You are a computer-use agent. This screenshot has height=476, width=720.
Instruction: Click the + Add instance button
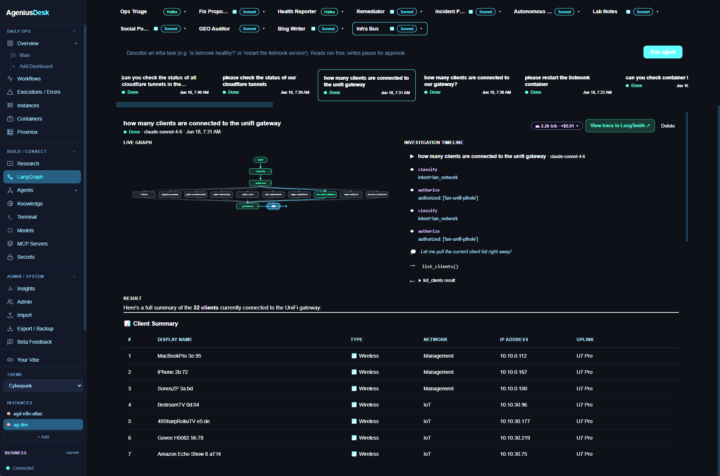coord(43,437)
